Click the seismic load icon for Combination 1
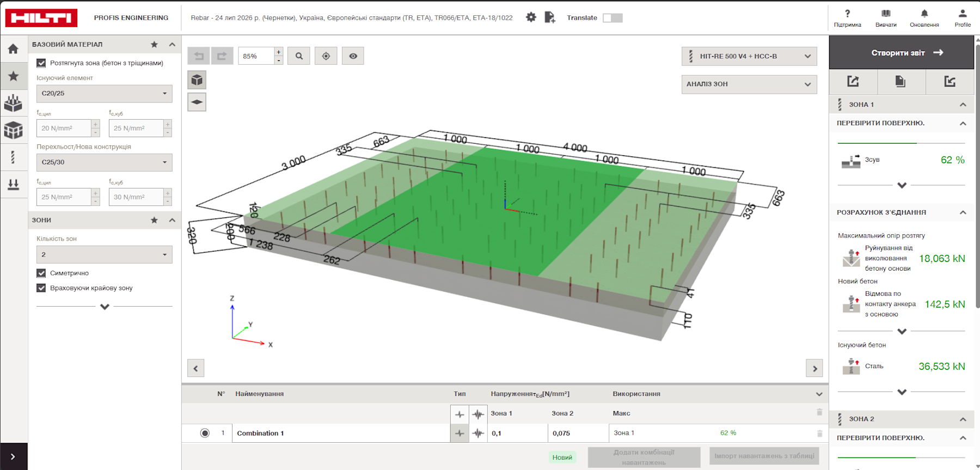Screen dimensions: 980x470 [x=478, y=434]
